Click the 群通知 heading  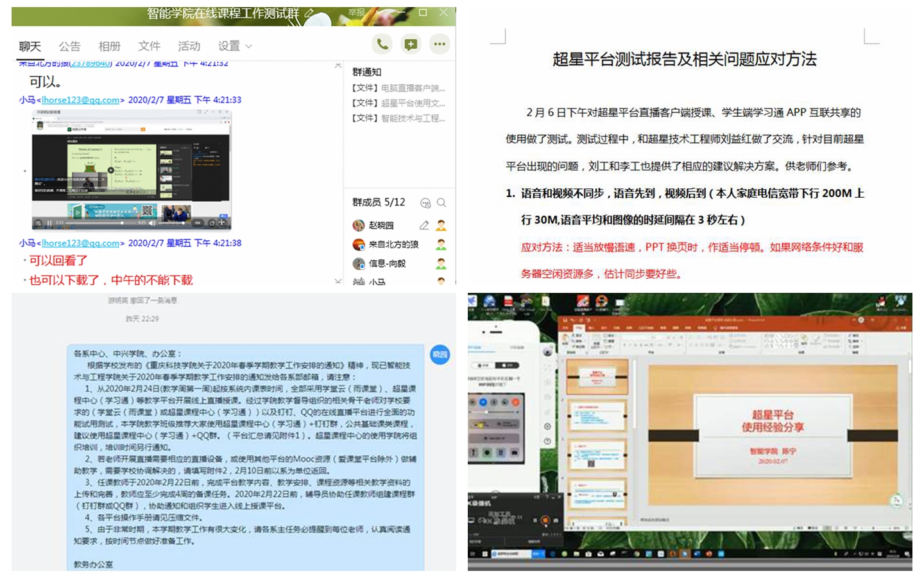pos(366,72)
